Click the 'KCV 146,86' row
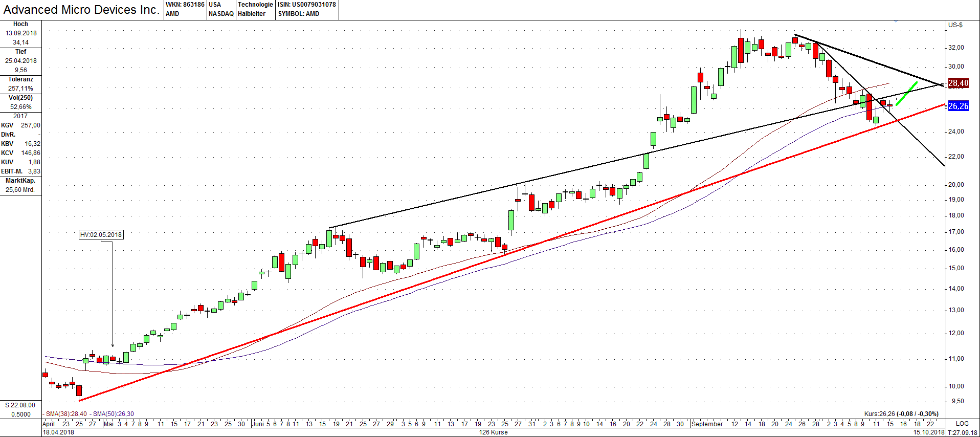The height and width of the screenshot is (437, 980). tap(20, 153)
